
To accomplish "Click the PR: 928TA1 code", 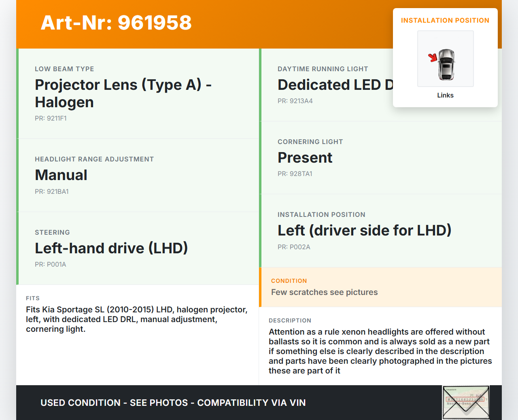I will click(x=295, y=174).
